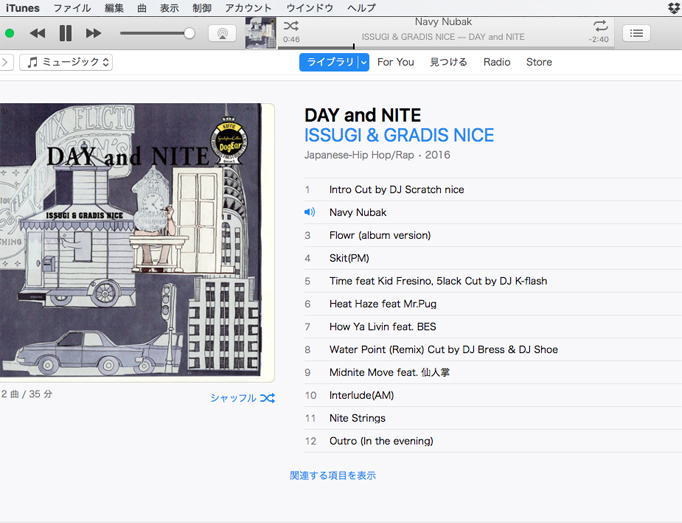Select track Flowr (album version)
Image resolution: width=682 pixels, height=523 pixels.
tap(493, 235)
